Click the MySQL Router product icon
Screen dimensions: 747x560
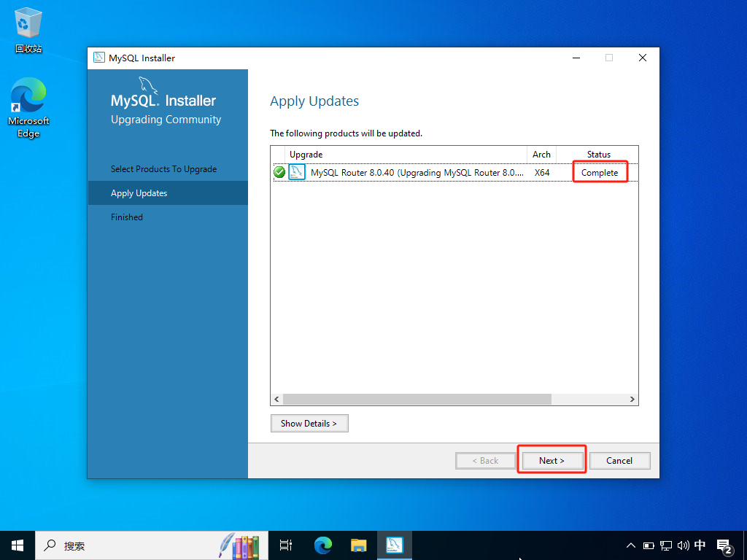tap(297, 173)
